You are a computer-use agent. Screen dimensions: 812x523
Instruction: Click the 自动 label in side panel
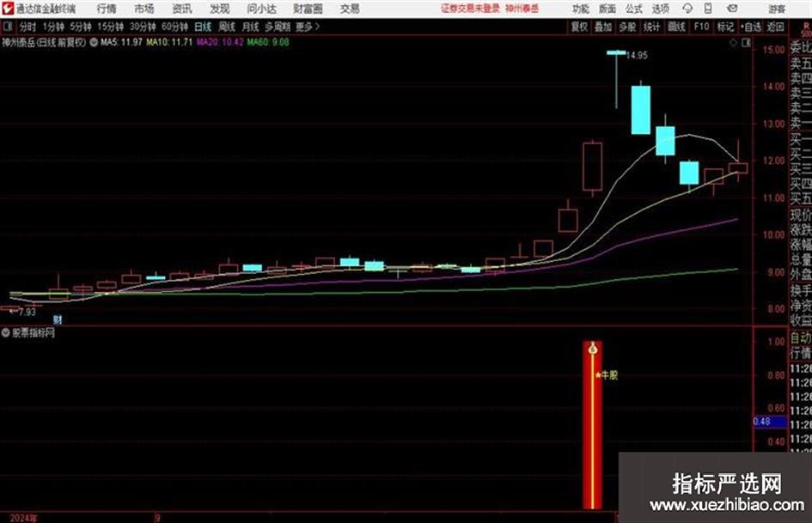(x=801, y=338)
